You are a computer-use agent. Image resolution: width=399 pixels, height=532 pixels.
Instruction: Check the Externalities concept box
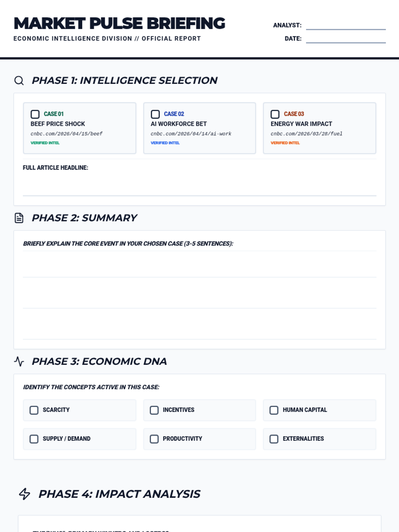pyautogui.click(x=274, y=439)
